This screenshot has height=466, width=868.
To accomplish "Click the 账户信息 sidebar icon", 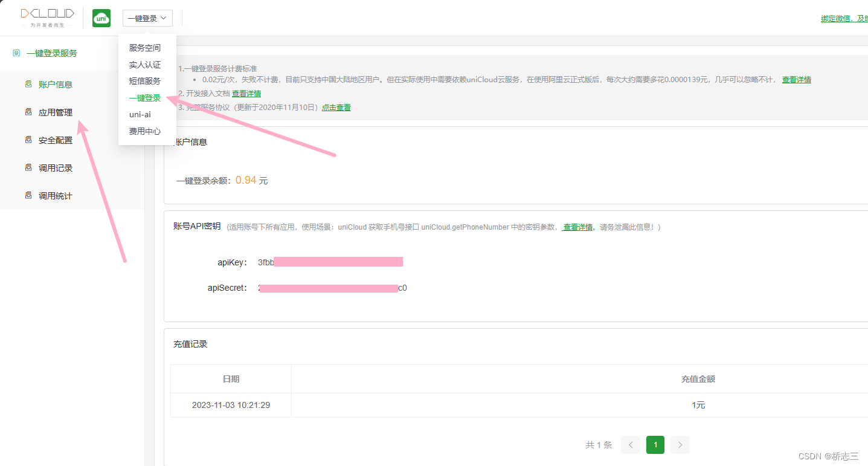I will coord(28,84).
